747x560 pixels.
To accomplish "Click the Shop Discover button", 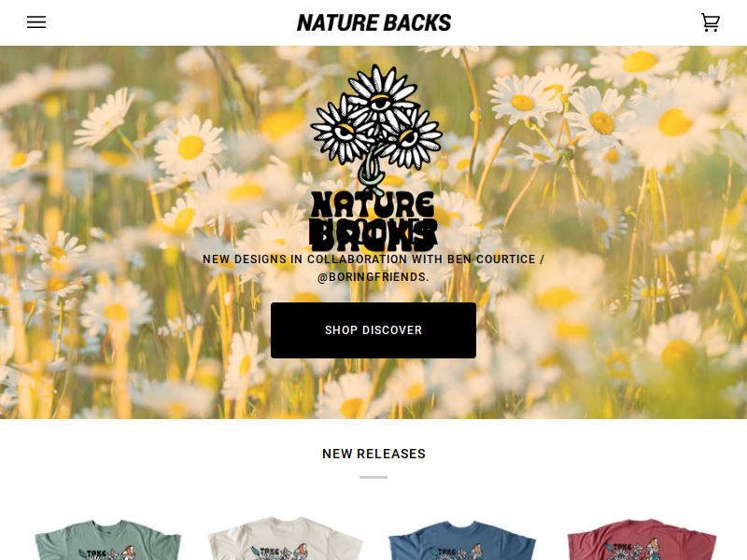I will point(373,330).
